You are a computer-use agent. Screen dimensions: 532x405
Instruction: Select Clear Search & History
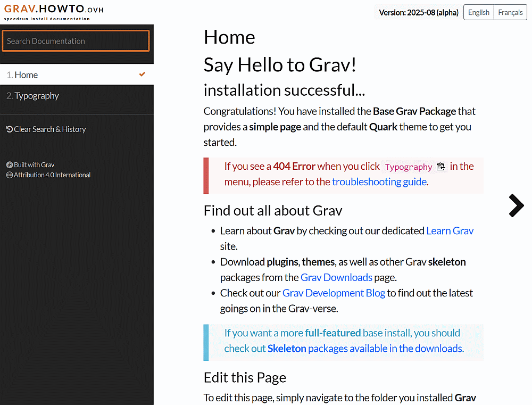click(49, 129)
